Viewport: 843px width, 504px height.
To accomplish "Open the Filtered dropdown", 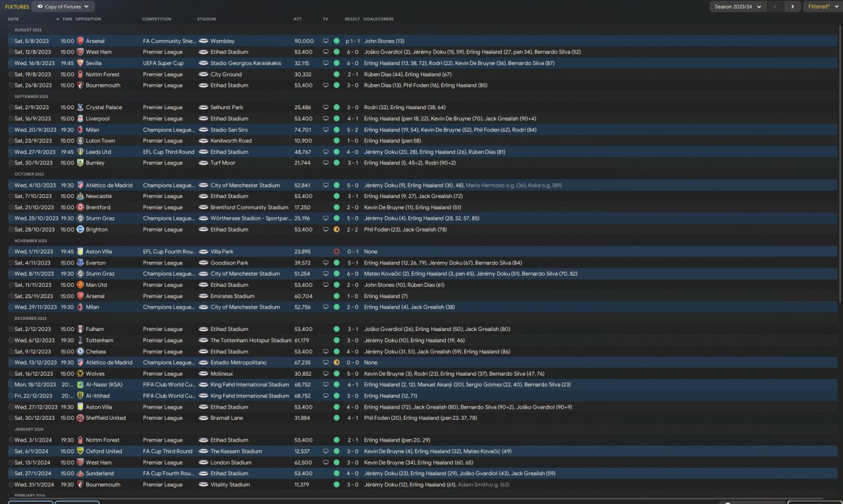I will pyautogui.click(x=823, y=7).
